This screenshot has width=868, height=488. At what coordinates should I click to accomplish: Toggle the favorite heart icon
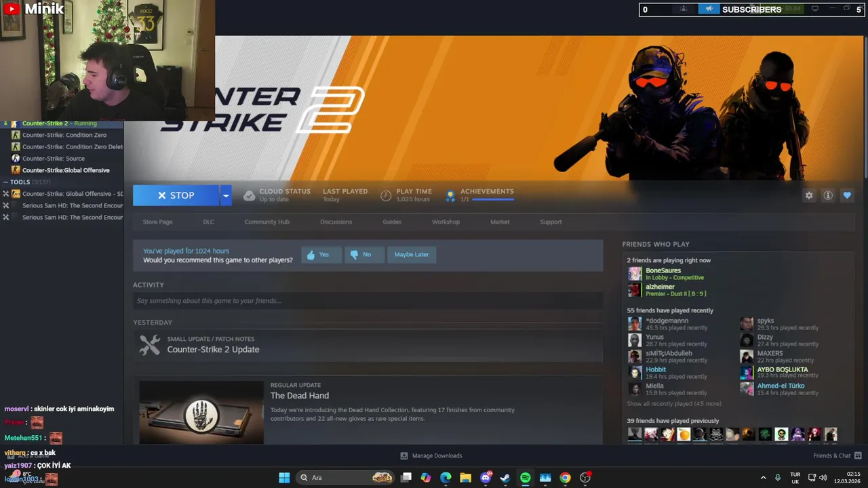click(847, 195)
